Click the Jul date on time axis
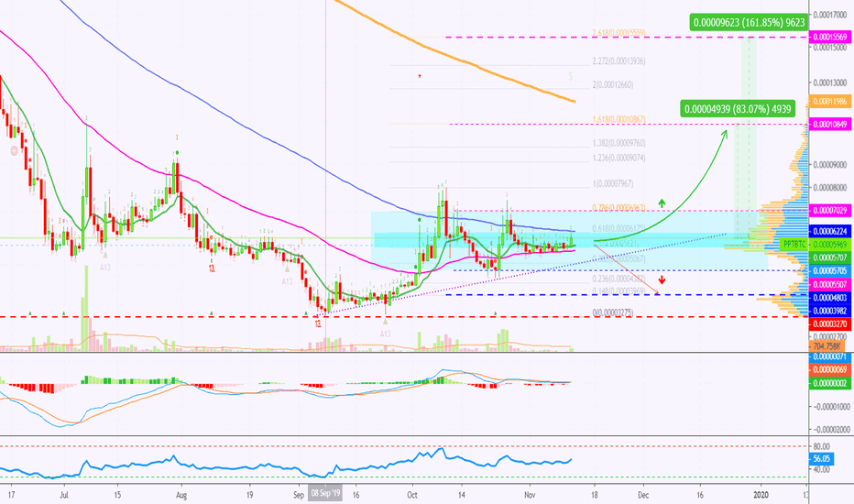The width and height of the screenshot is (854, 504). click(64, 495)
